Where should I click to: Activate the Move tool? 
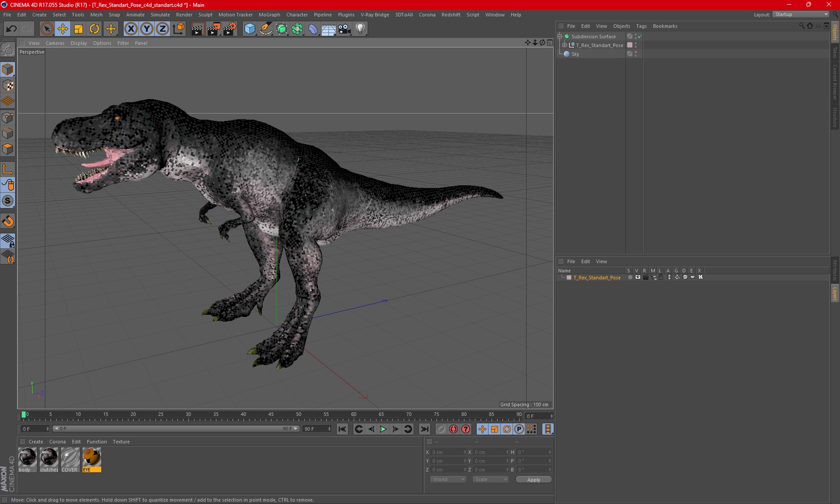pos(62,29)
